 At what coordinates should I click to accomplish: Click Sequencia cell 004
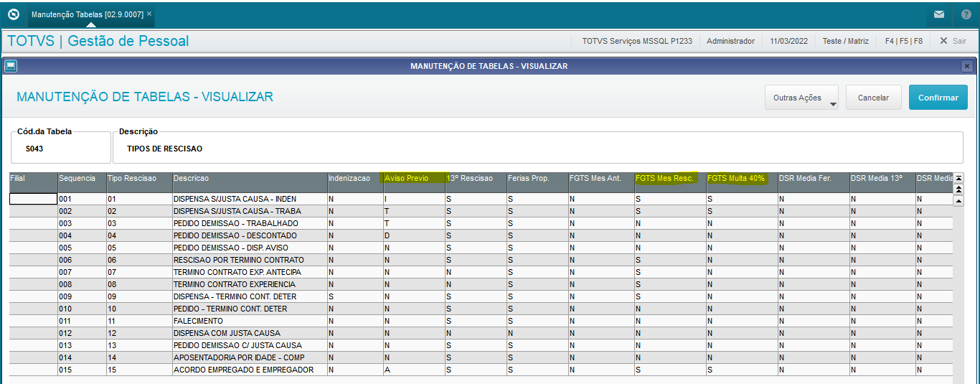click(x=81, y=235)
